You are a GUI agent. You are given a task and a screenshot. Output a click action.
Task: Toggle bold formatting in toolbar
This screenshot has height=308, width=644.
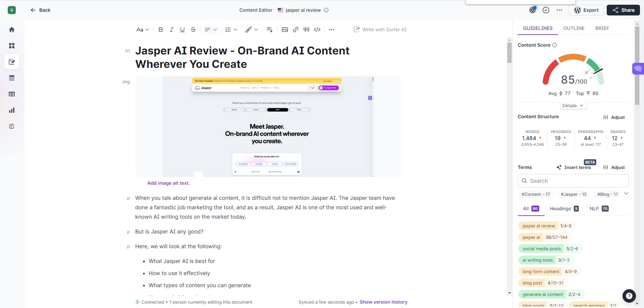pyautogui.click(x=161, y=30)
